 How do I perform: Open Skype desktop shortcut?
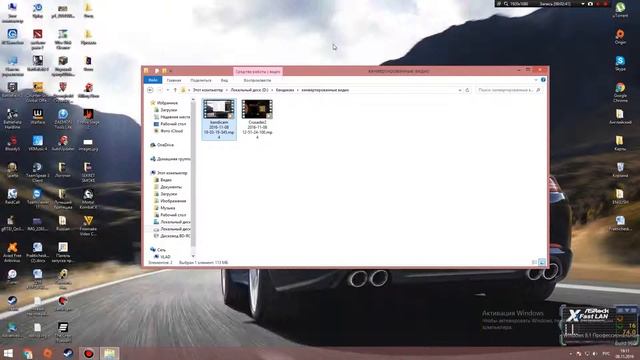(x=620, y=63)
